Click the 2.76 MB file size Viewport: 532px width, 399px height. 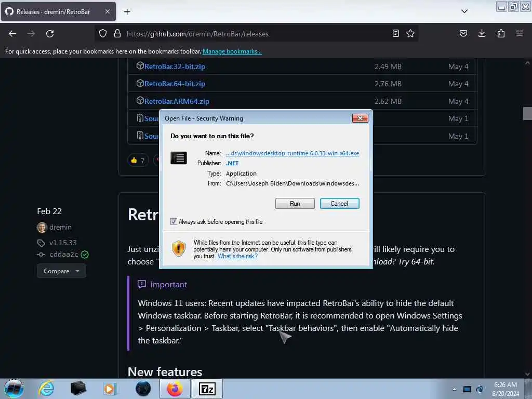click(388, 84)
